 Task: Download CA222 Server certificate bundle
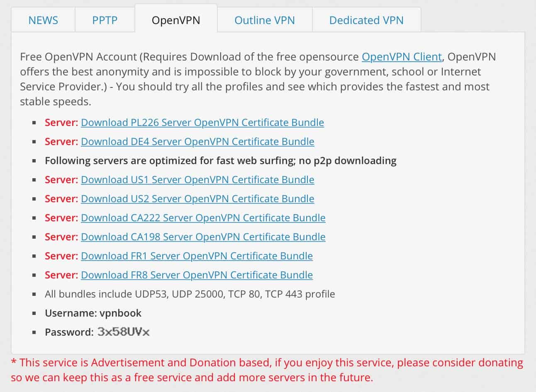pos(203,218)
